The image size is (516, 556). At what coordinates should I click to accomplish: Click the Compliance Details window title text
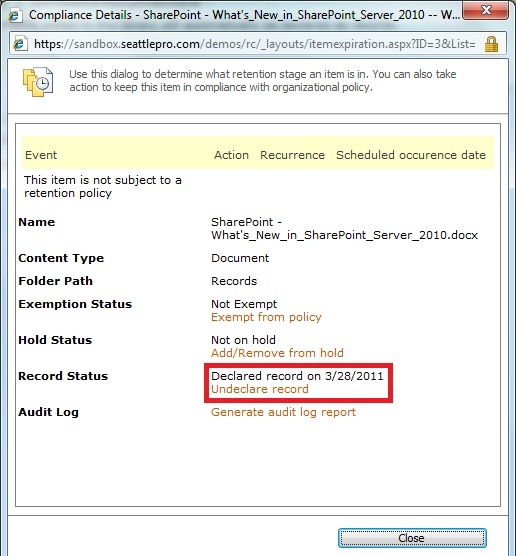(x=245, y=15)
